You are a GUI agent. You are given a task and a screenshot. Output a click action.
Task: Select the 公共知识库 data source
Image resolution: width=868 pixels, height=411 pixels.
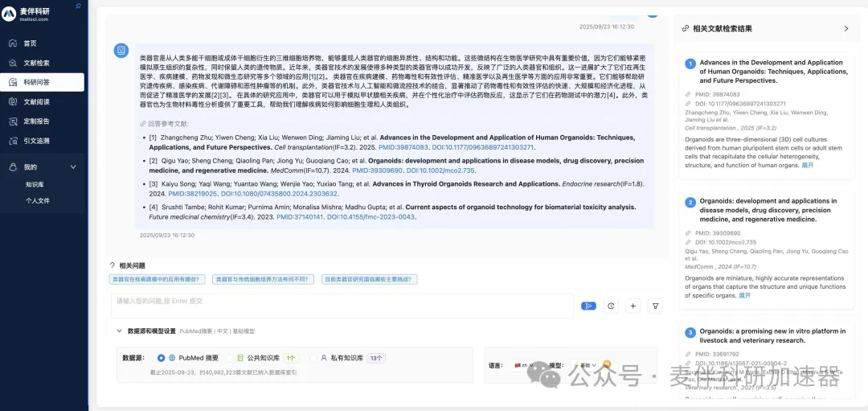coord(230,358)
